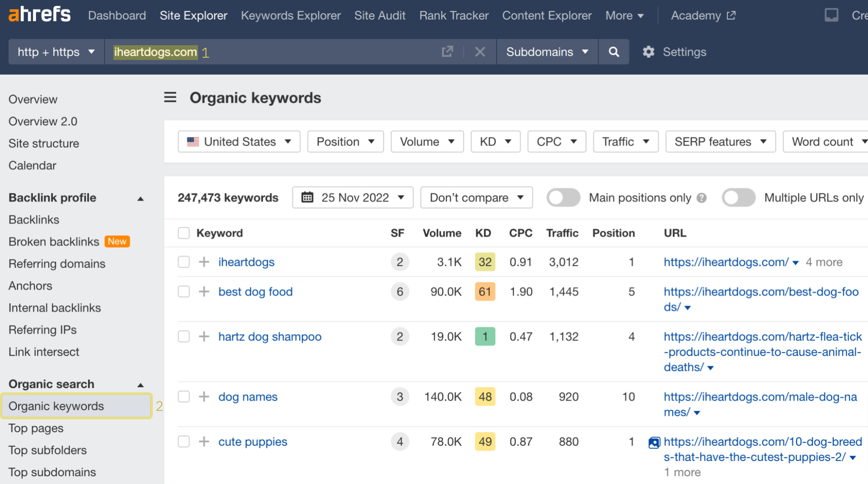The height and width of the screenshot is (484, 868).
Task: Expand the Volume filter dropdown
Action: click(426, 142)
